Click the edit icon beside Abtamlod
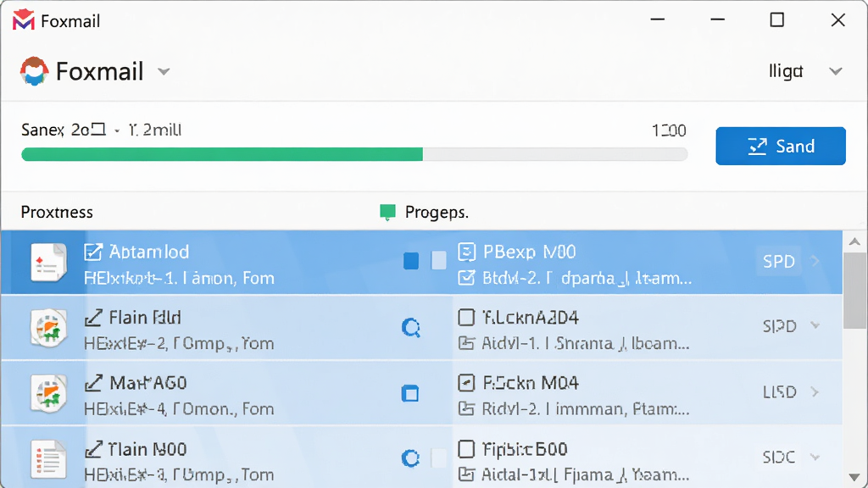Image resolution: width=868 pixels, height=488 pixels. [93, 252]
